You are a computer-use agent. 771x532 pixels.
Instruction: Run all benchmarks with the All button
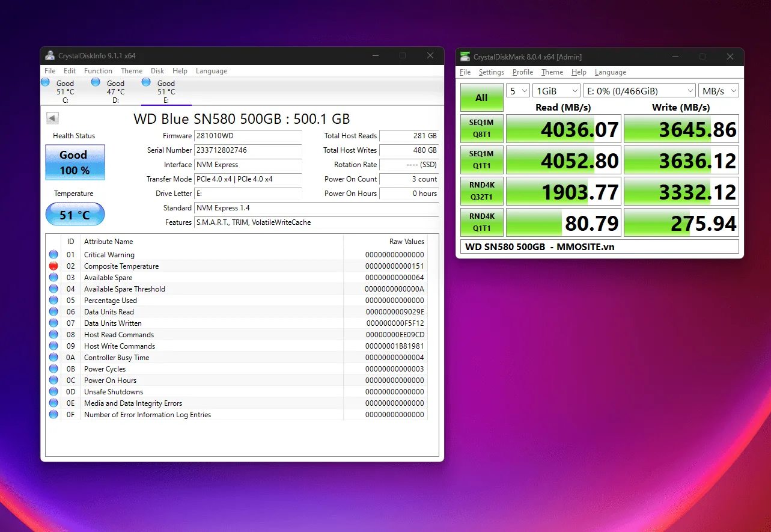(481, 97)
